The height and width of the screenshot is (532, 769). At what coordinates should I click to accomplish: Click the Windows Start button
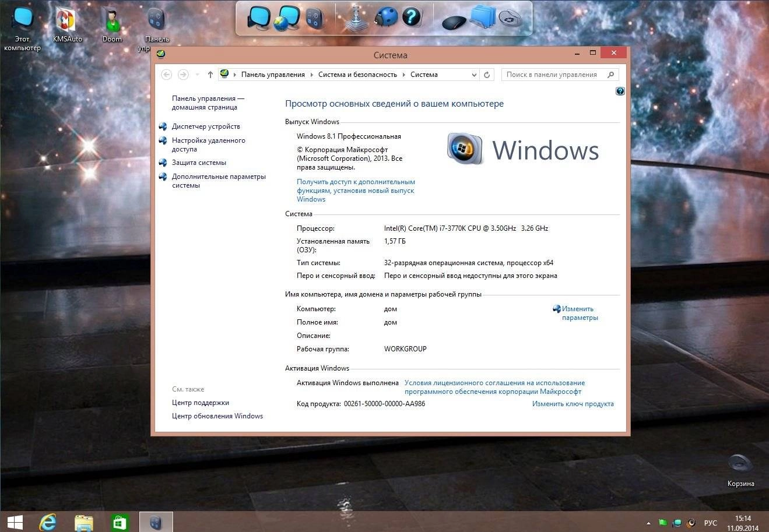tap(15, 522)
